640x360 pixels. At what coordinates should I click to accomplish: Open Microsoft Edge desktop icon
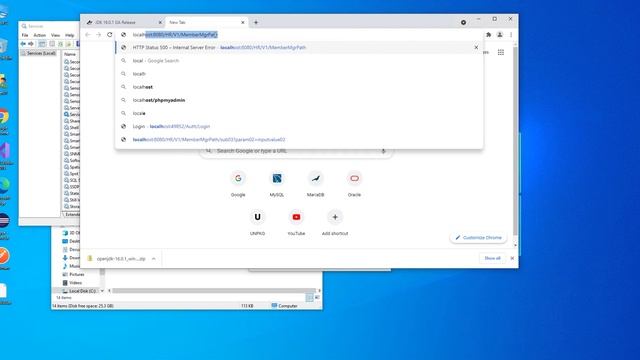(x=4, y=191)
